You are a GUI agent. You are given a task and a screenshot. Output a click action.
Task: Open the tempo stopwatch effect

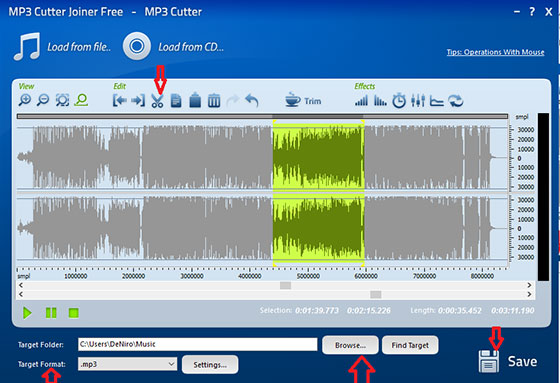(x=399, y=101)
